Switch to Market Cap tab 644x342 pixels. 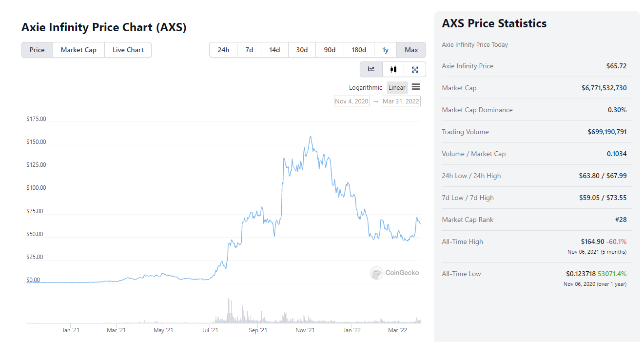click(x=78, y=50)
